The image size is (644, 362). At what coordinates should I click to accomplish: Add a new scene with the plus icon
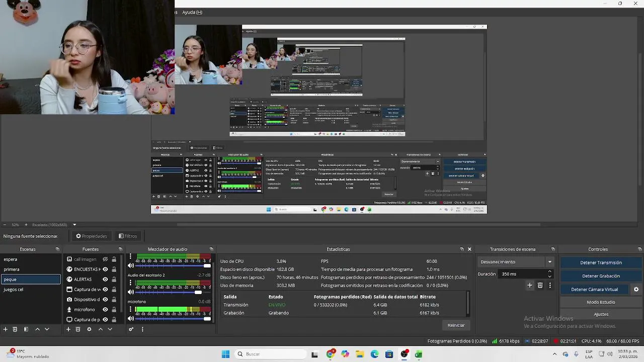point(6,329)
